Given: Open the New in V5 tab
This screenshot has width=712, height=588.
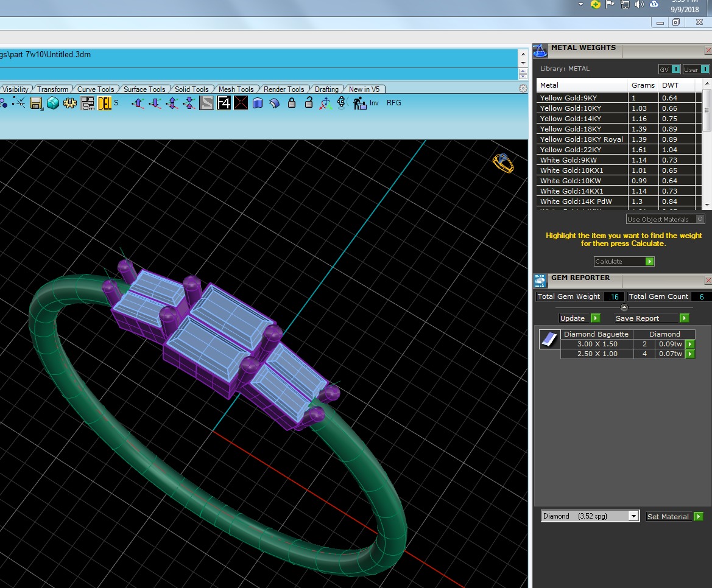Looking at the screenshot, I should tap(364, 89).
